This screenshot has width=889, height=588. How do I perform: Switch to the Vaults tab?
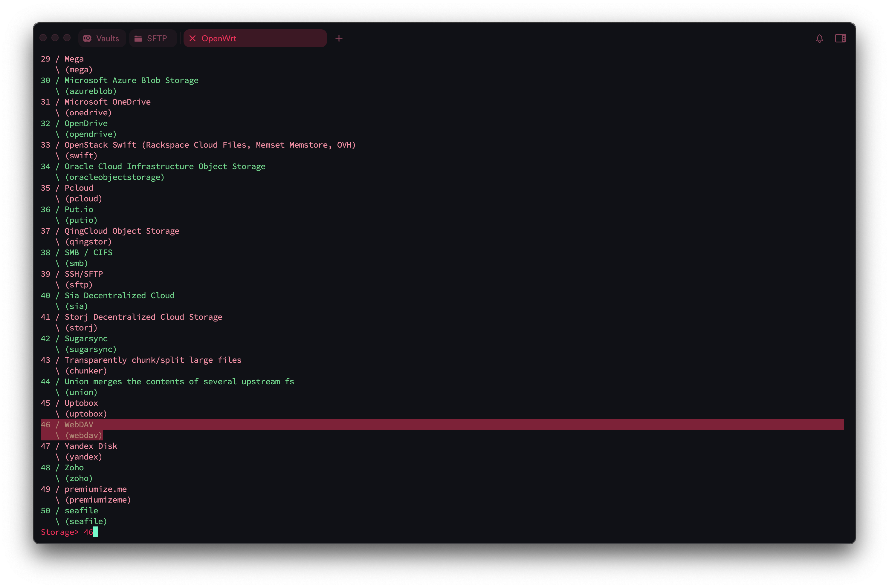pos(107,38)
